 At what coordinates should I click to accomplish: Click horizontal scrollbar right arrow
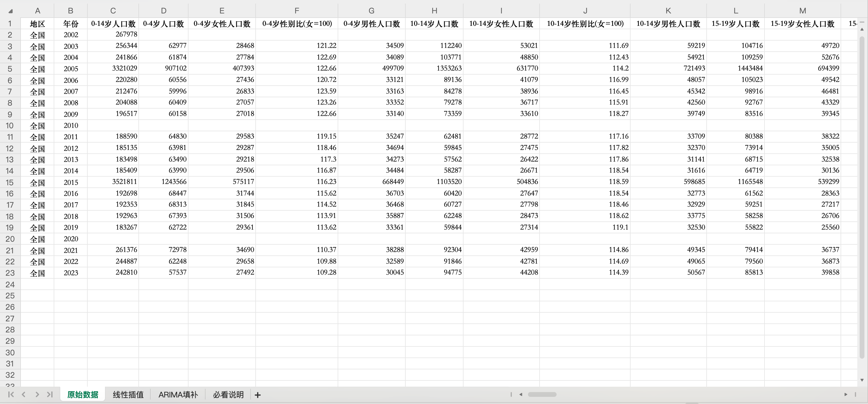[x=845, y=394]
